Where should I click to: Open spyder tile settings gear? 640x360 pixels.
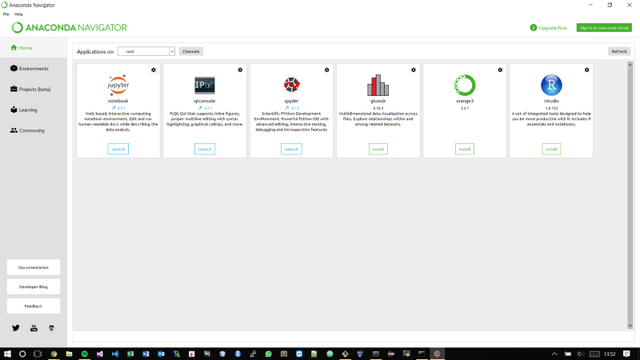coord(327,70)
